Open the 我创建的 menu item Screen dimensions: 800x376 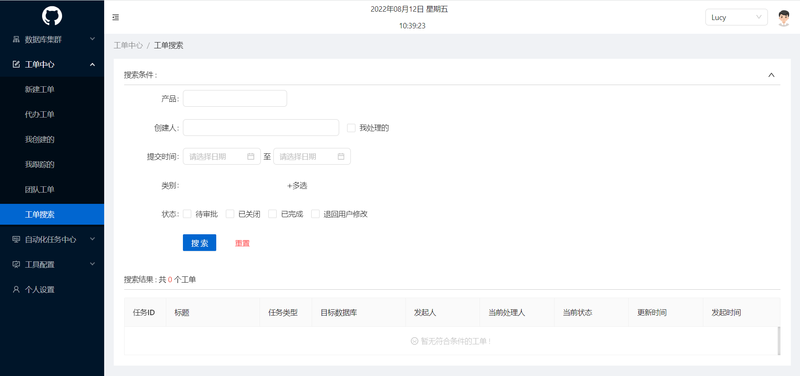pyautogui.click(x=52, y=139)
